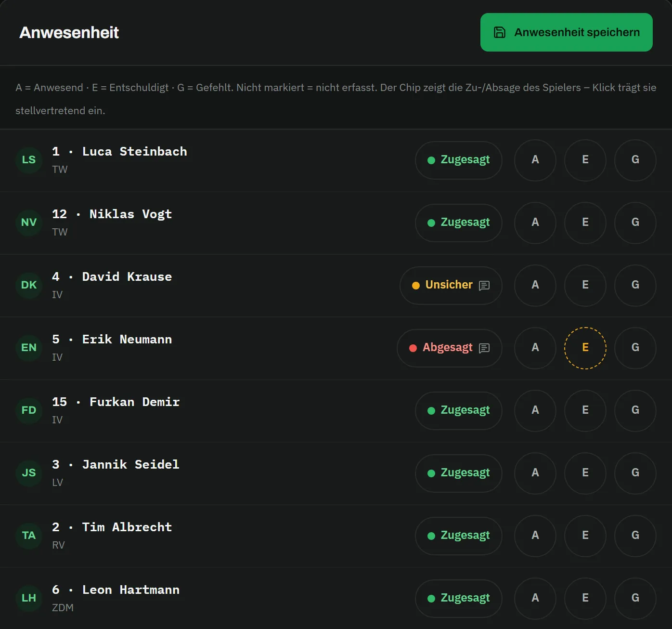Viewport: 672px width, 629px height.
Task: Set Furkan Demir to absent (G)
Action: (635, 411)
